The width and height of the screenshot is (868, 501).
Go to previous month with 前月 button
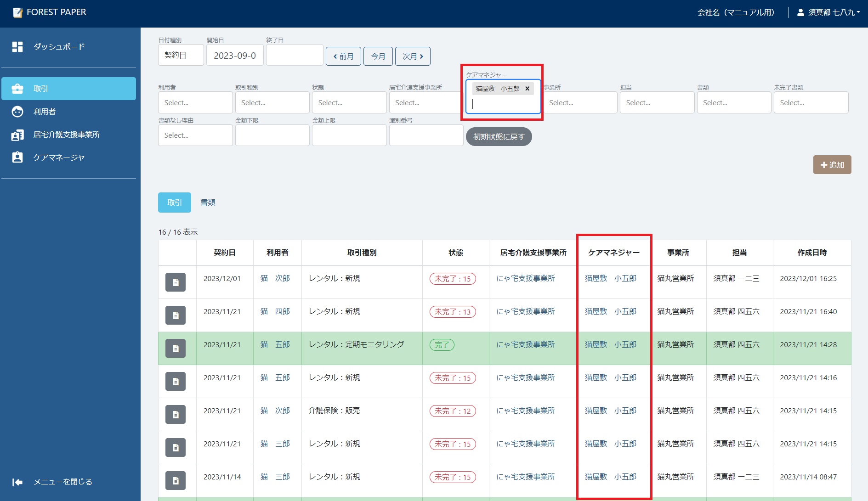tap(343, 56)
